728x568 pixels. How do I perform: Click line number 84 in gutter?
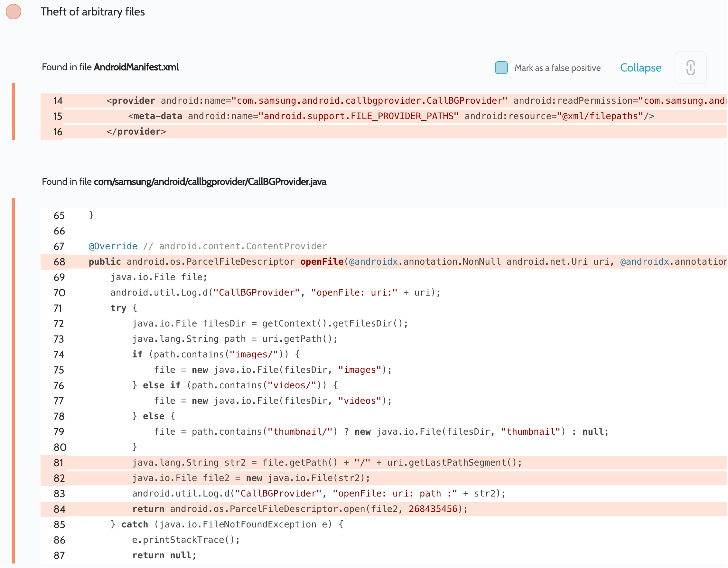point(59,509)
